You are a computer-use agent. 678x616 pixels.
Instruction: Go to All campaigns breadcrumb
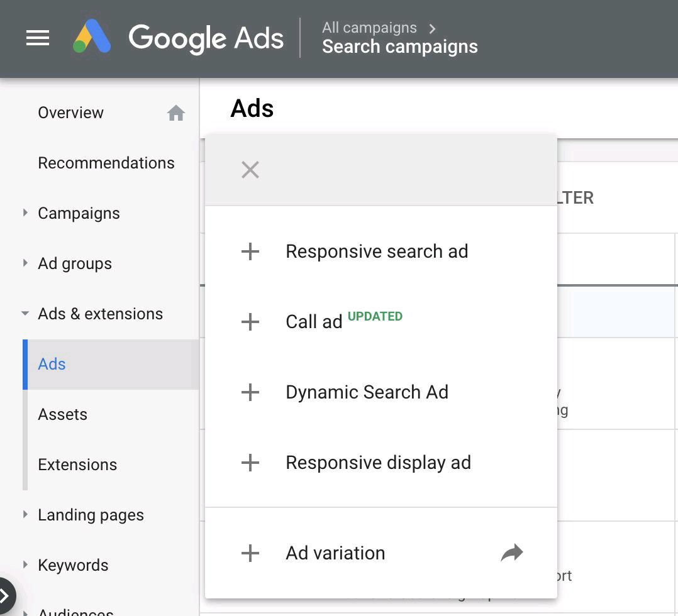369,28
